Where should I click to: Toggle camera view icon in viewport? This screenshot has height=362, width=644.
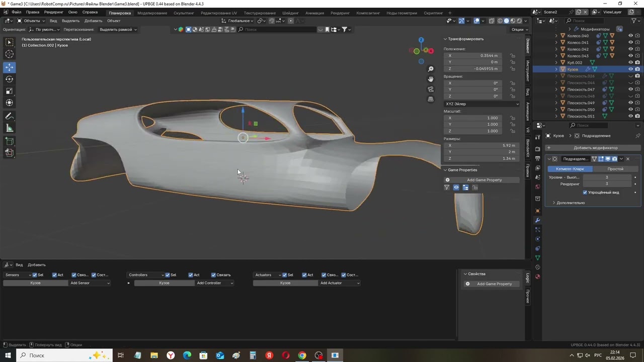click(x=431, y=89)
